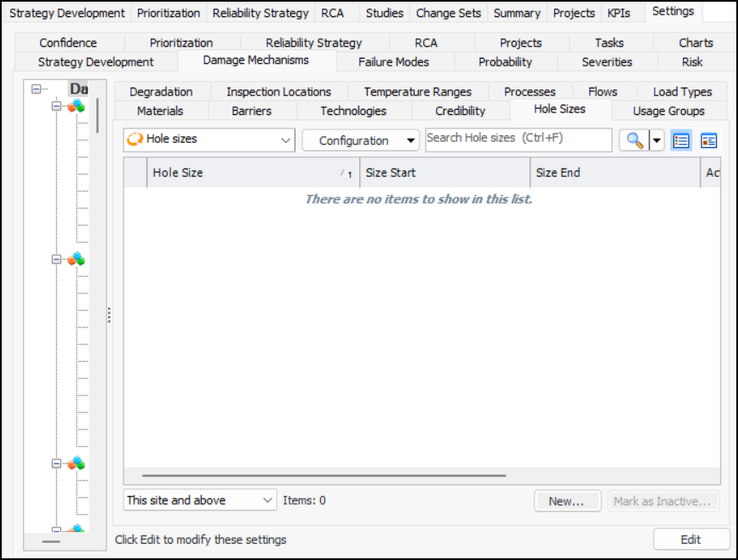Switch to the card view icon

point(708,141)
